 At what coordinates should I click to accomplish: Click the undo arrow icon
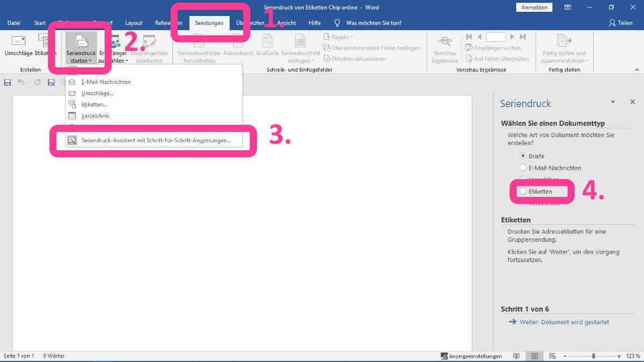(x=21, y=82)
